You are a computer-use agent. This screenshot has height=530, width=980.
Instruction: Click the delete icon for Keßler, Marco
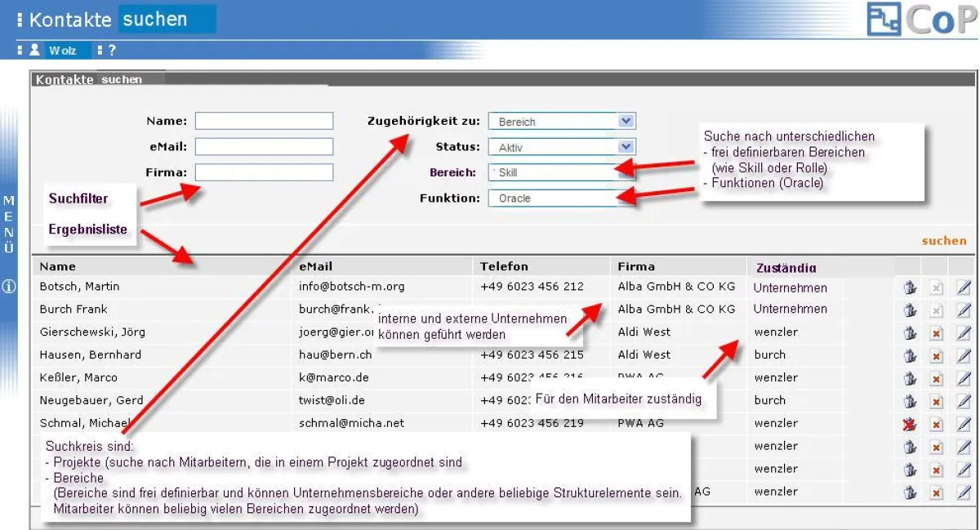pyautogui.click(x=937, y=379)
